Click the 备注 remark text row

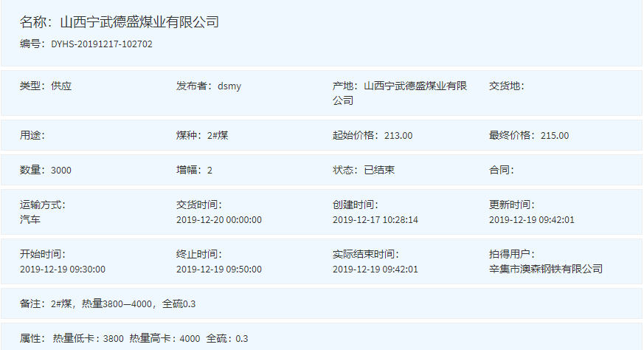pyautogui.click(x=108, y=303)
